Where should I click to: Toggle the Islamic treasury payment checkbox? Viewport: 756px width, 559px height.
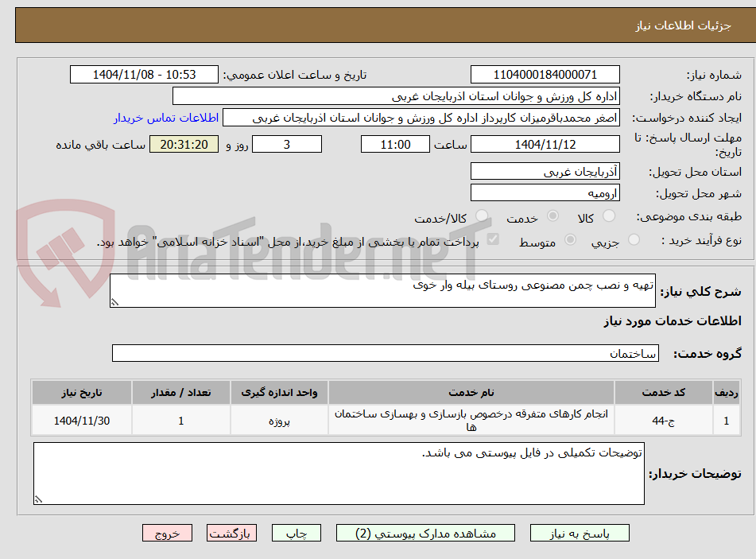[493, 239]
